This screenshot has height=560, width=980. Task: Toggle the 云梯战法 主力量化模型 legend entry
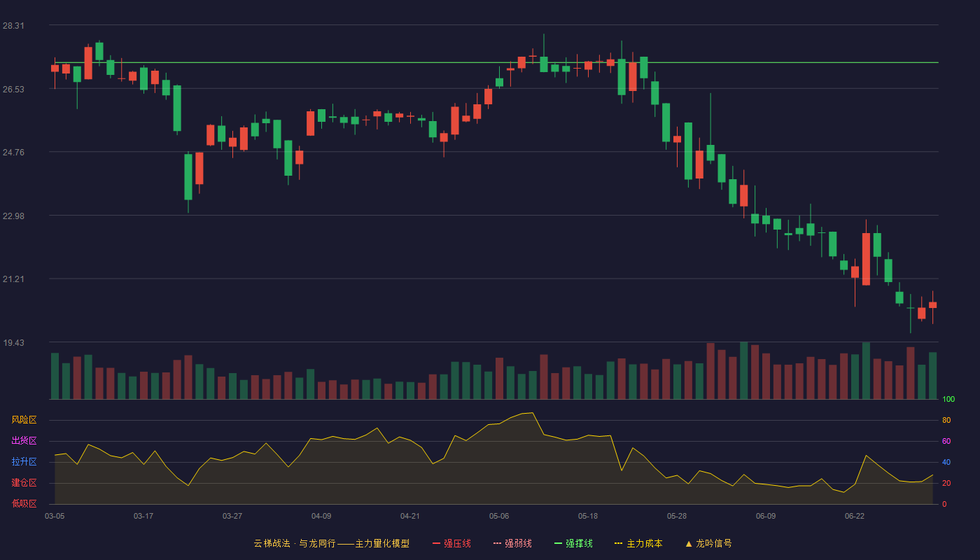point(331,543)
